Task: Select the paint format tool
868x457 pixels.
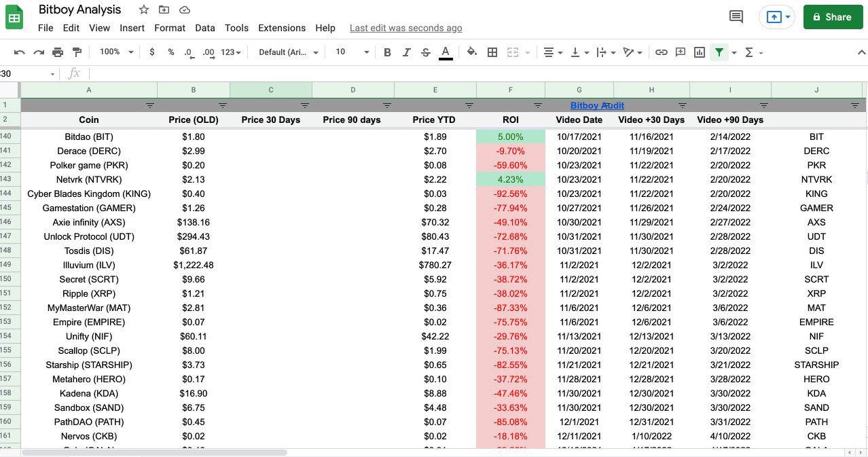Action: coord(77,52)
